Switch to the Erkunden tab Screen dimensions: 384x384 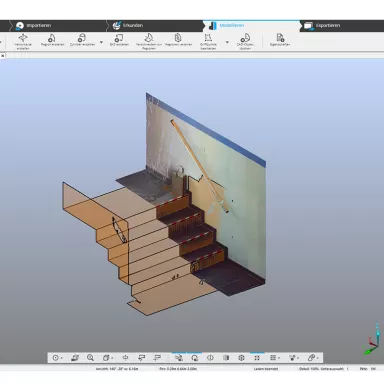pyautogui.click(x=128, y=25)
